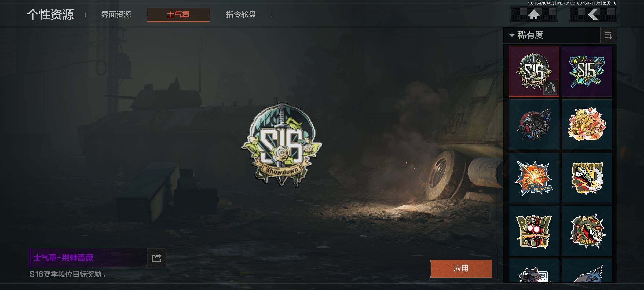Pick the Fire Bullets badge
Screen dimensions: 644x290
(x=587, y=231)
